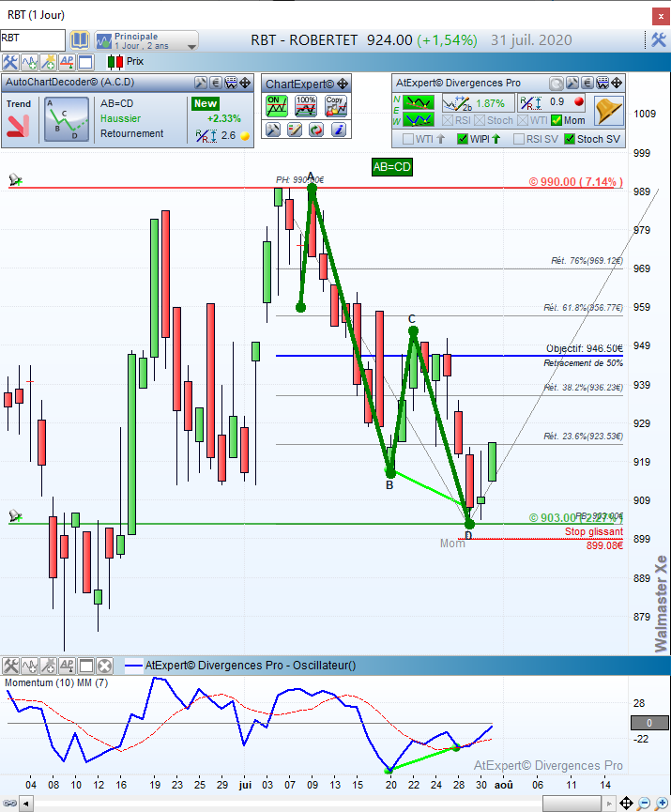The height and width of the screenshot is (812, 671).
Task: Open Divergences Pro settings hammer icon
Action: click(x=572, y=84)
